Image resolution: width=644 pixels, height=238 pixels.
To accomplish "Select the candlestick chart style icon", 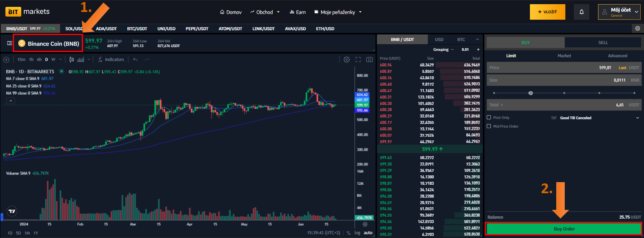I will click(x=72, y=60).
